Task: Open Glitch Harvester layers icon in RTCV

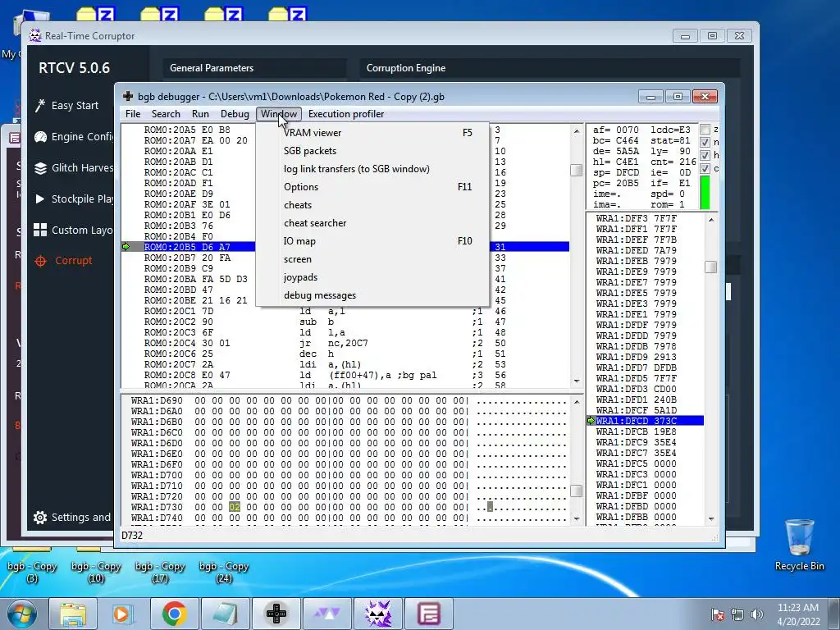Action: [x=40, y=167]
